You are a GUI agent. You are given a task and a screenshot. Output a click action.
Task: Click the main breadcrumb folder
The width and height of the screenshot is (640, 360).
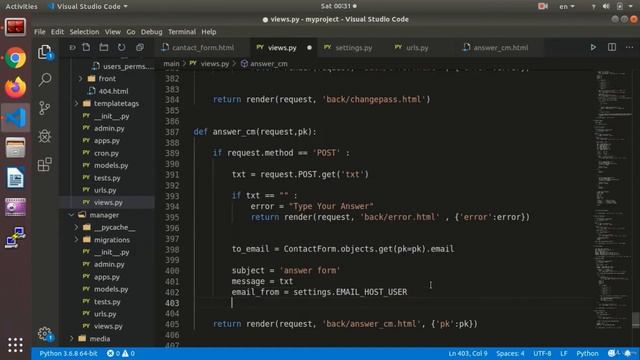click(x=171, y=64)
